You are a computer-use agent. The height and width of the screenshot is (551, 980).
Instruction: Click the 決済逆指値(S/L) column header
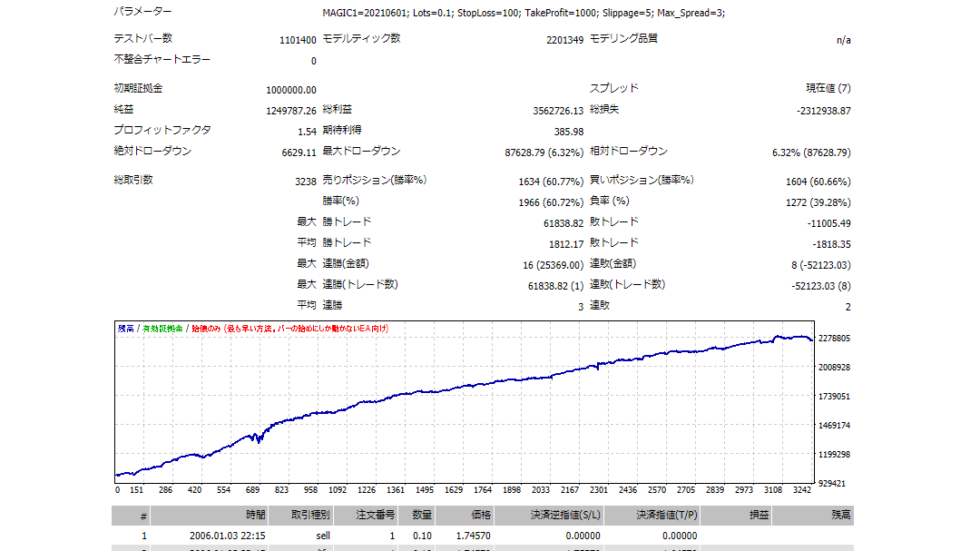(549, 516)
